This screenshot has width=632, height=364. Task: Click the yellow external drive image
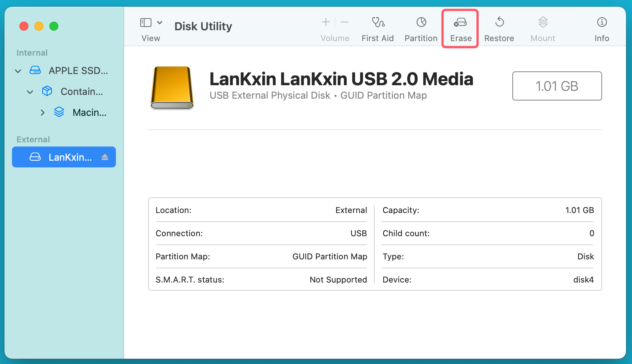pyautogui.click(x=172, y=88)
